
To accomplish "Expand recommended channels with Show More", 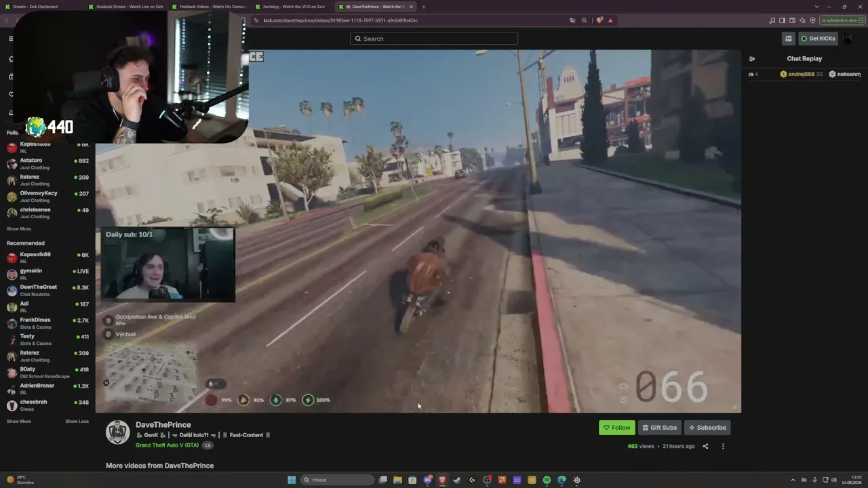I will click(19, 422).
